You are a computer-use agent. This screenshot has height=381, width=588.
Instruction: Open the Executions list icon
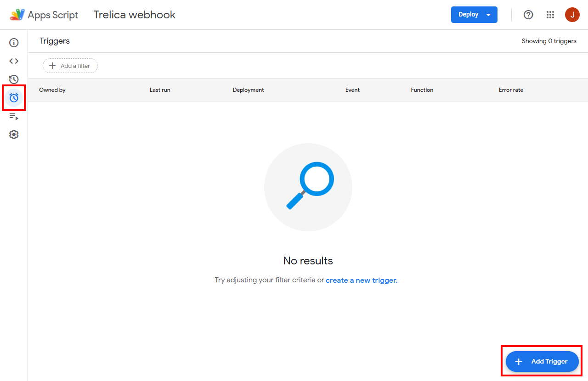tap(14, 117)
